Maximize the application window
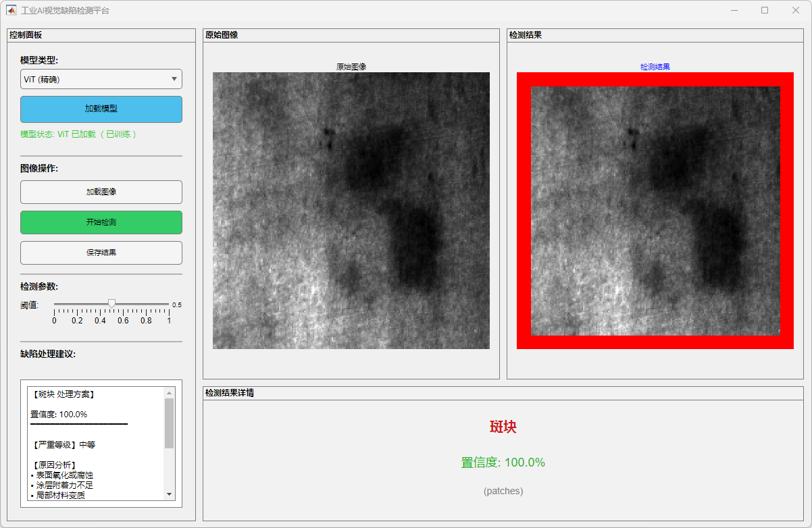Viewport: 812px width, 528px height. click(x=765, y=10)
